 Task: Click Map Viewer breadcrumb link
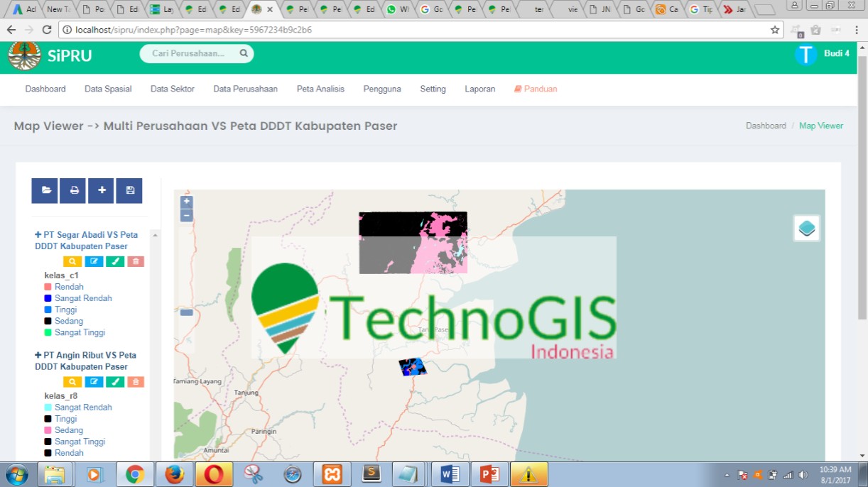(821, 126)
